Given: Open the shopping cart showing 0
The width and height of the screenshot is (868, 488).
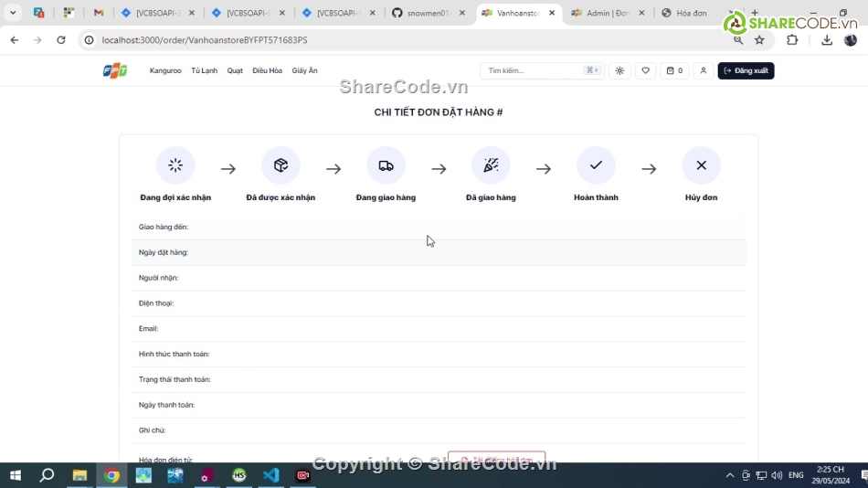Looking at the screenshot, I should point(674,71).
